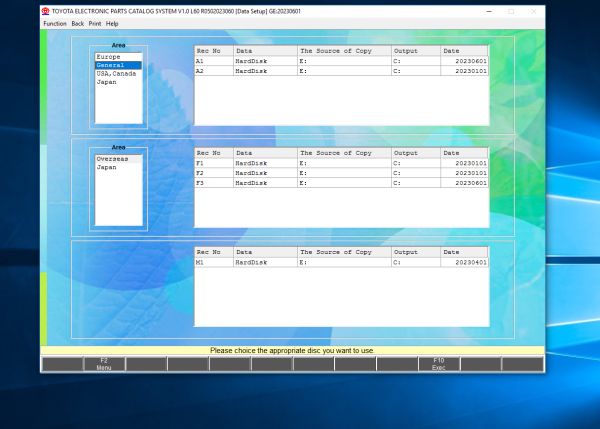
Task: Click E: source cell in row F2
Action: 344,173
